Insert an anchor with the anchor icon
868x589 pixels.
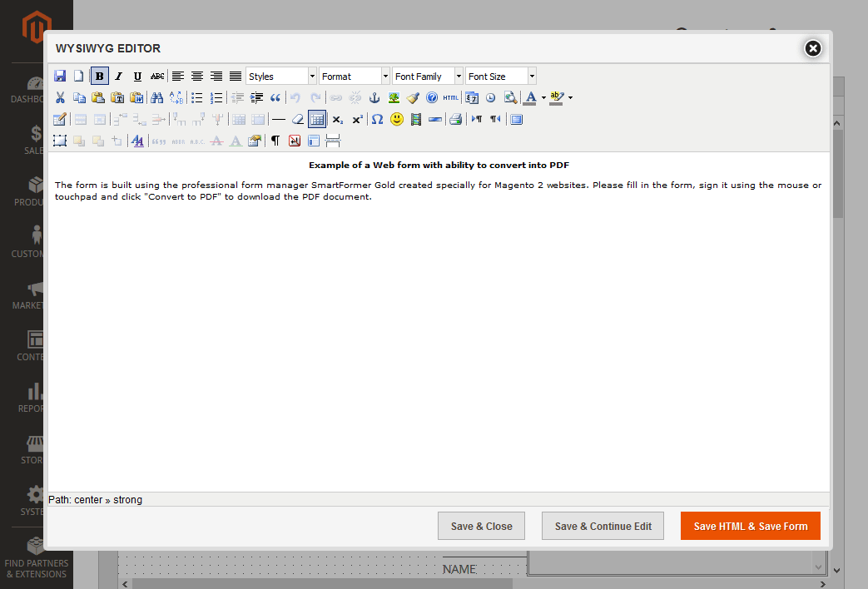tap(374, 97)
